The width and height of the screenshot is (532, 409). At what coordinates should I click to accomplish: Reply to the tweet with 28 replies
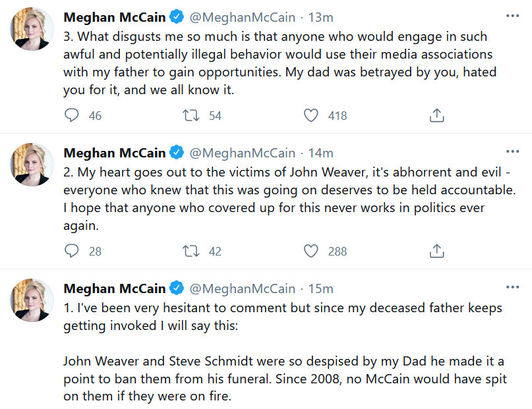[x=72, y=251]
